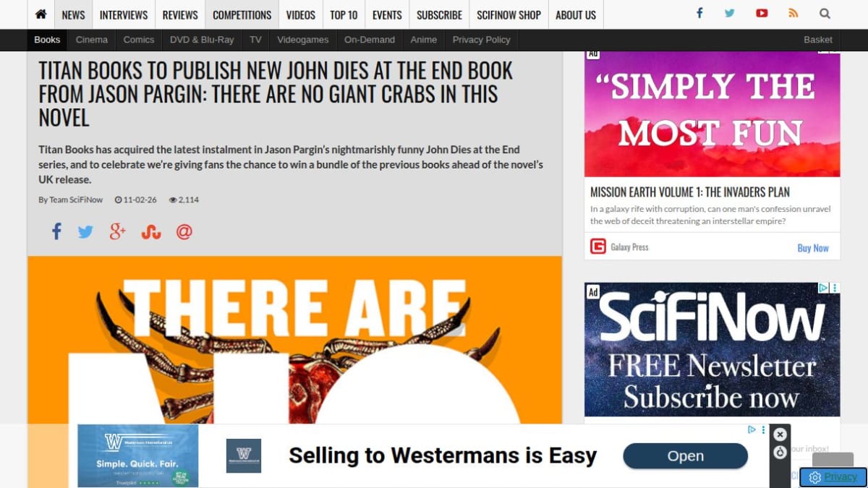Open the DVD & Blu-Ray category
Image resolution: width=868 pixels, height=488 pixels.
[202, 40]
